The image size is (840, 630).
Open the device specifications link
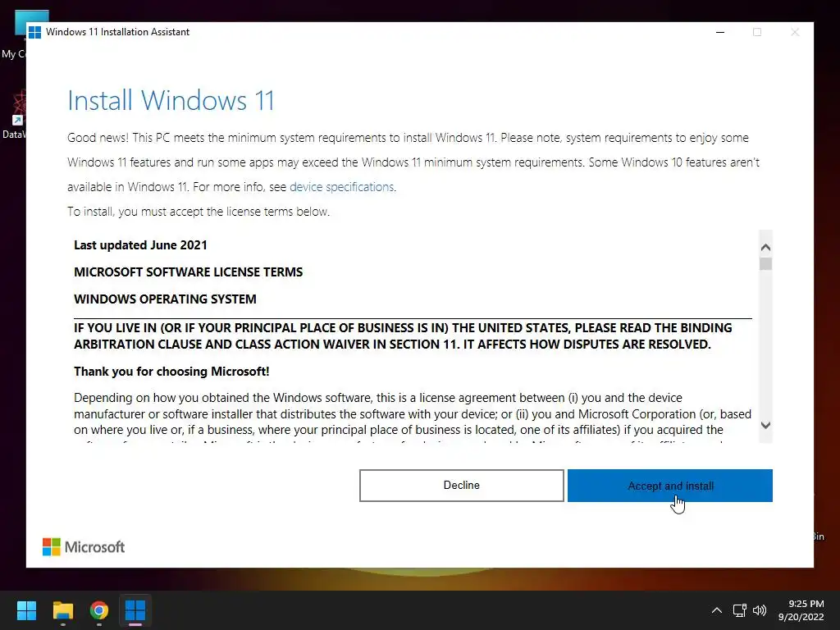click(341, 187)
